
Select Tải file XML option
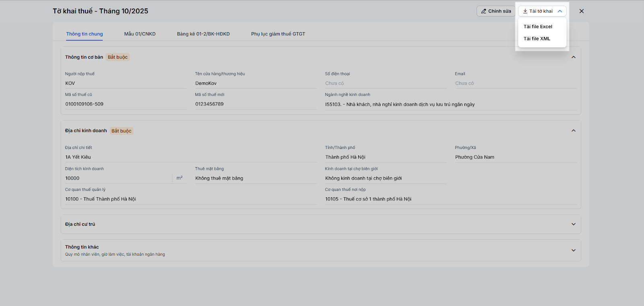537,39
